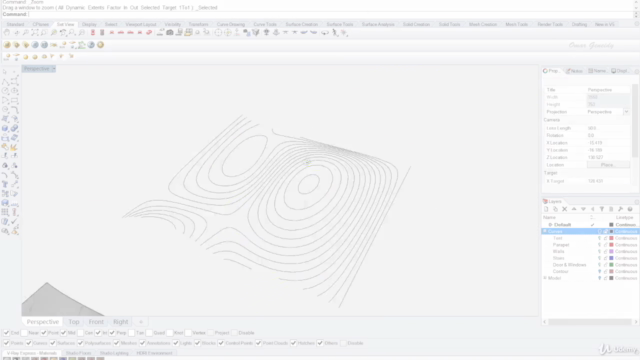
Task: Click color swatch of Door & Windows layer
Action: click(611, 265)
